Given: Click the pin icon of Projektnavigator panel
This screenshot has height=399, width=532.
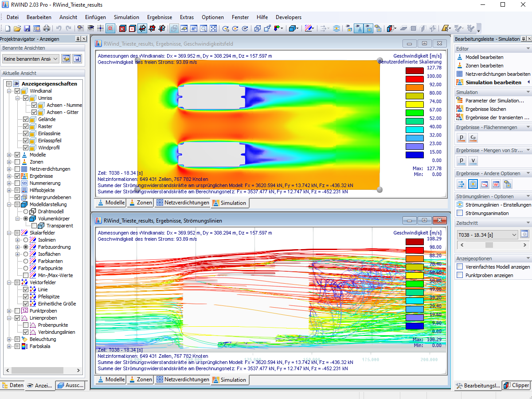Looking at the screenshot, I should 78,39.
